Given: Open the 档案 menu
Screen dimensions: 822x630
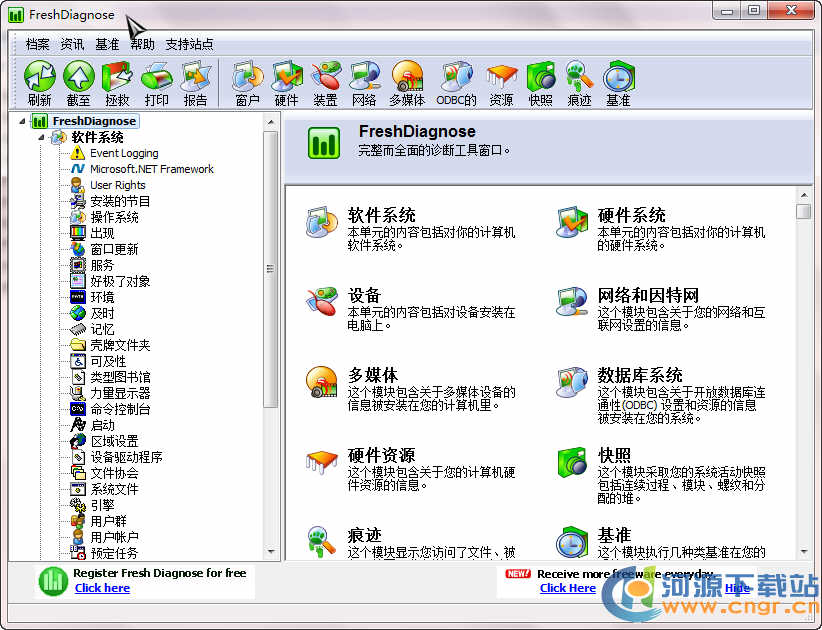Looking at the screenshot, I should click(x=37, y=44).
